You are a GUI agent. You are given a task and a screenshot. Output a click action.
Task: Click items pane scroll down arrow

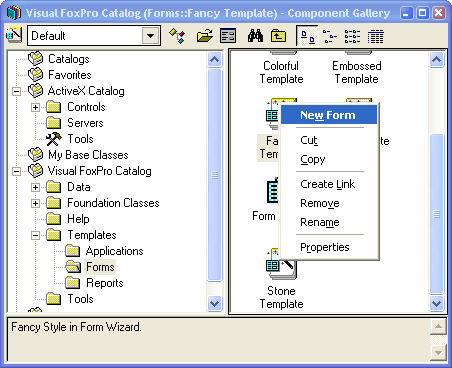point(436,304)
